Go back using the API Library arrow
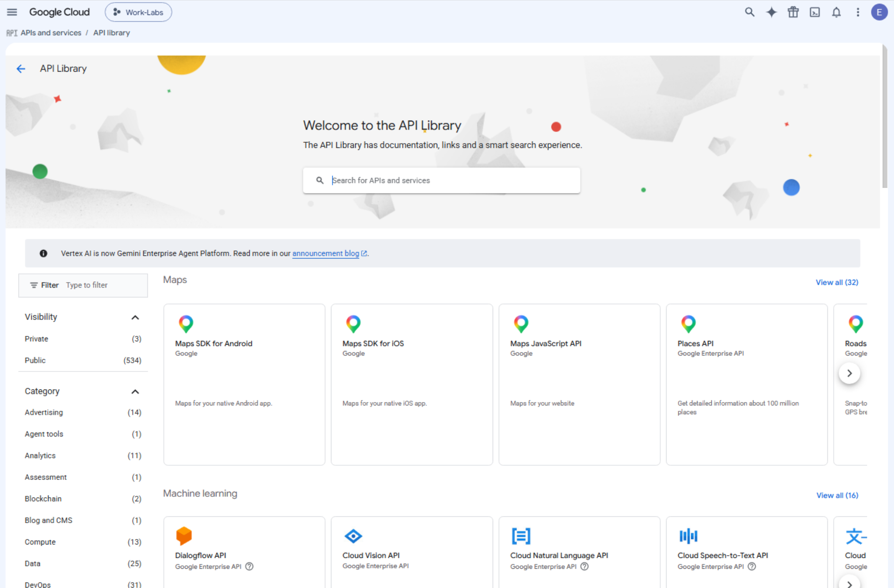This screenshot has height=588, width=894. click(21, 69)
